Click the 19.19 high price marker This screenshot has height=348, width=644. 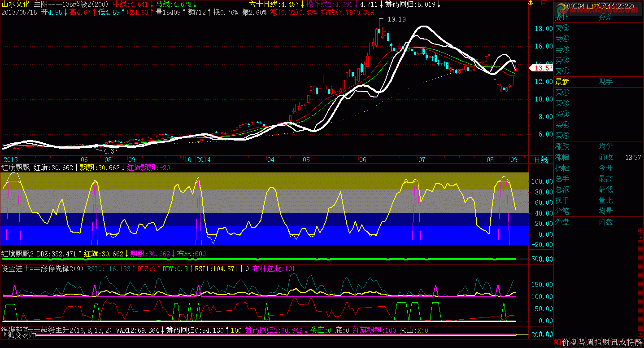pos(396,19)
